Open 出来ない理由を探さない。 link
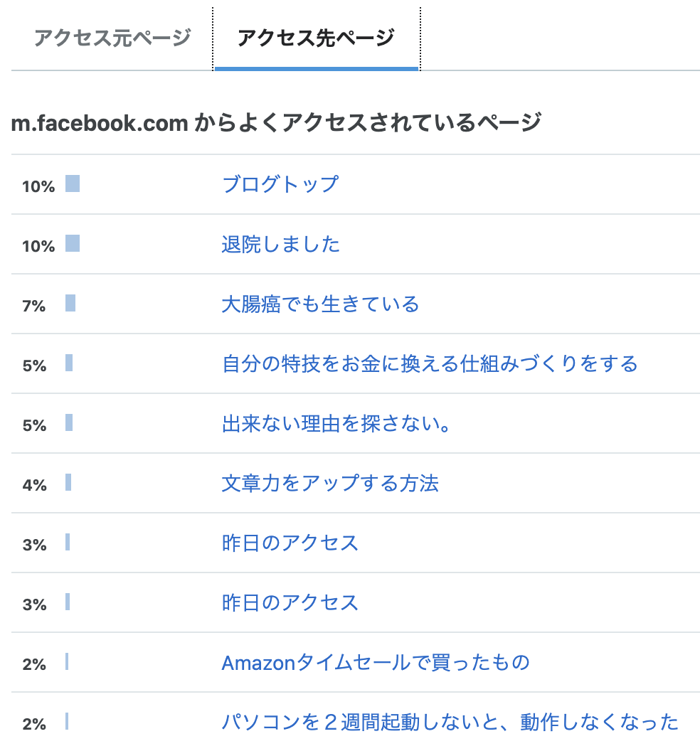The height and width of the screenshot is (751, 700). 336,423
